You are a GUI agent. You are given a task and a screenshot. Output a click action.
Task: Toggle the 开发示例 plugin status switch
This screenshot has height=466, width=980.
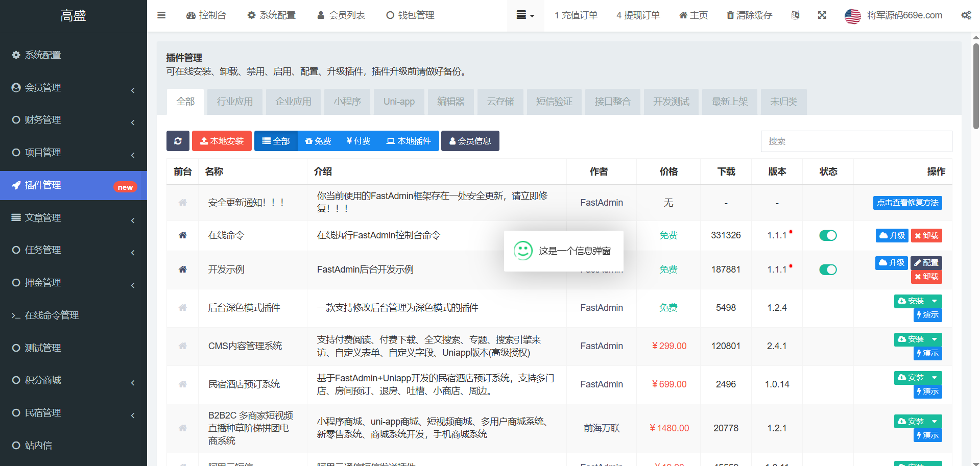click(x=828, y=269)
